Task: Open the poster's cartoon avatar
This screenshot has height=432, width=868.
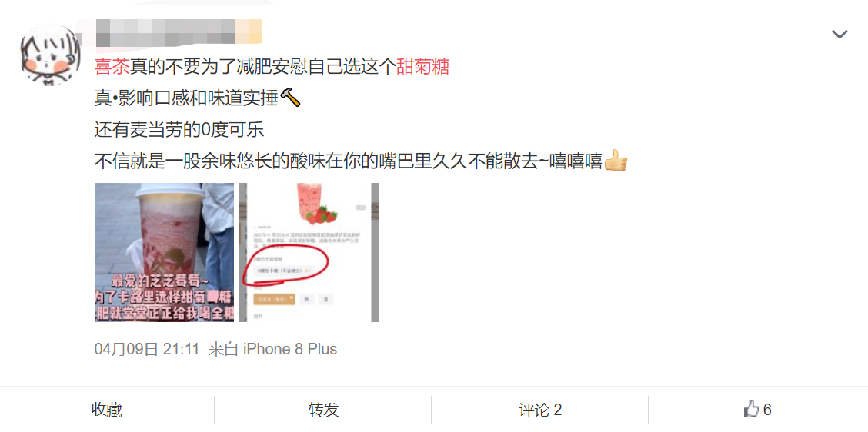Action: [51, 56]
